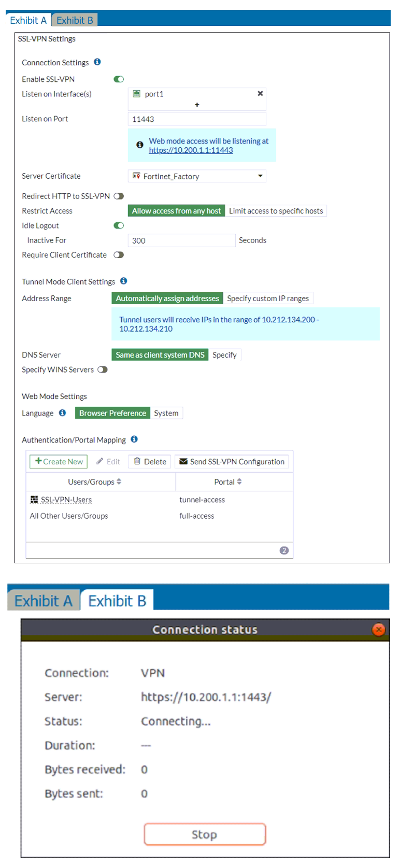
Task: Select Limit access to specific hosts
Action: click(276, 211)
